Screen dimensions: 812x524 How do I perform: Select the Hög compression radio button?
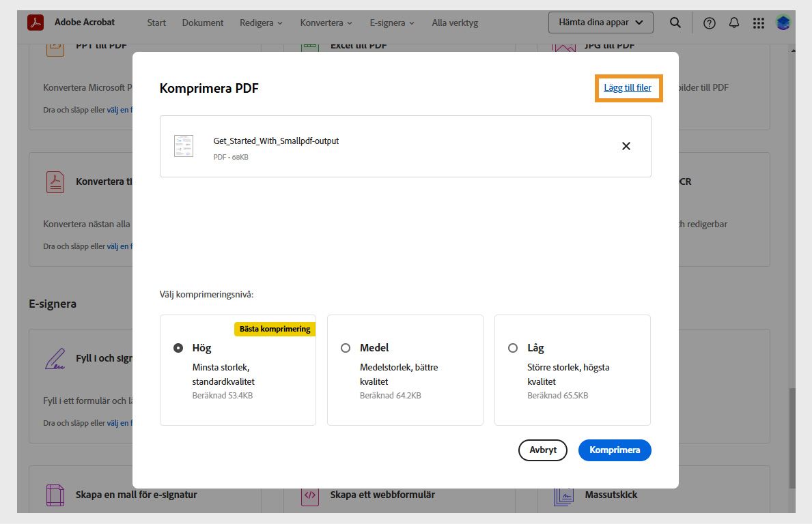(178, 348)
